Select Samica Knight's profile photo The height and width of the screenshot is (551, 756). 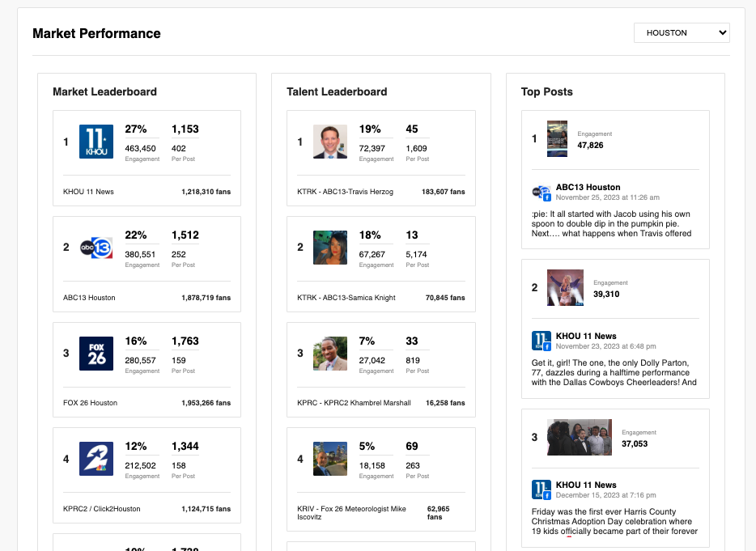[330, 248]
